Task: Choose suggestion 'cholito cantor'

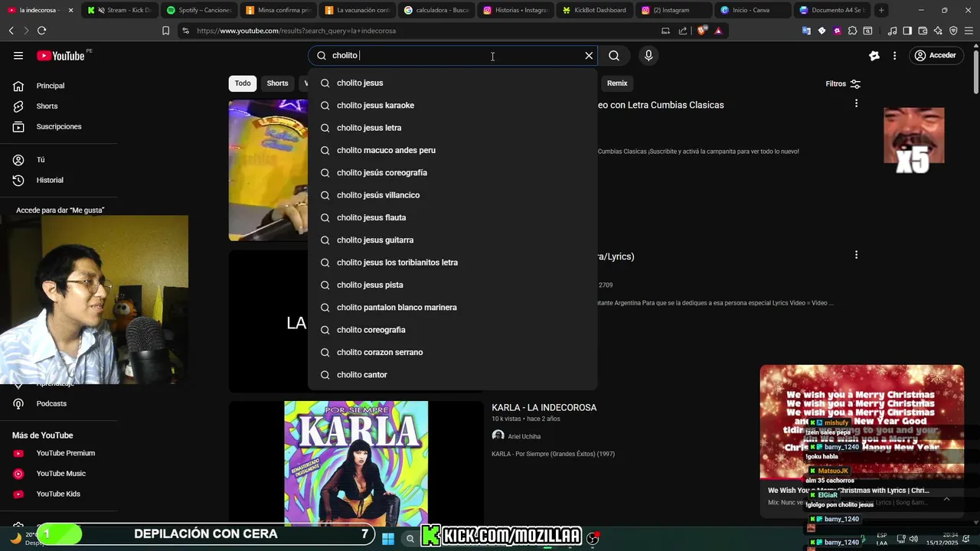Action: tap(452, 375)
